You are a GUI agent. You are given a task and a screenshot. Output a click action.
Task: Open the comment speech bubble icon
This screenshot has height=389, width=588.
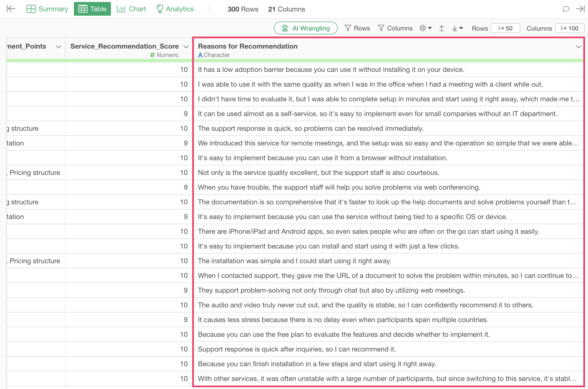(566, 9)
